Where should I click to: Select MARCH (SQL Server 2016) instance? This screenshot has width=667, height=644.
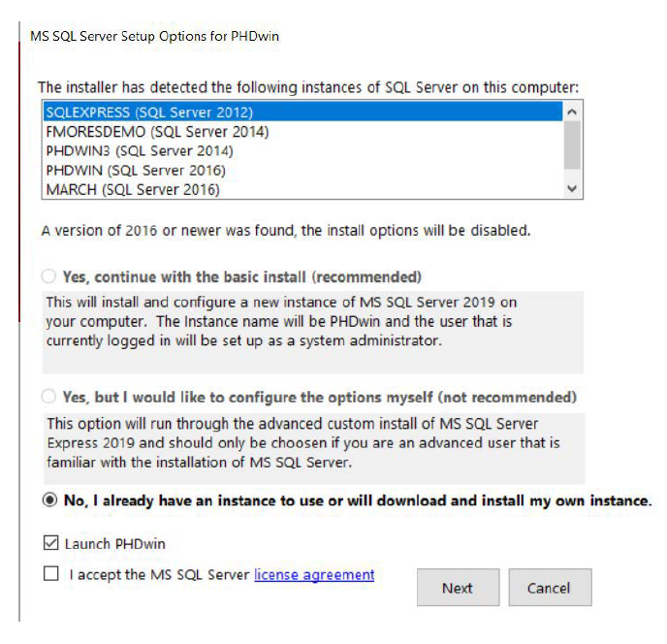tap(132, 190)
